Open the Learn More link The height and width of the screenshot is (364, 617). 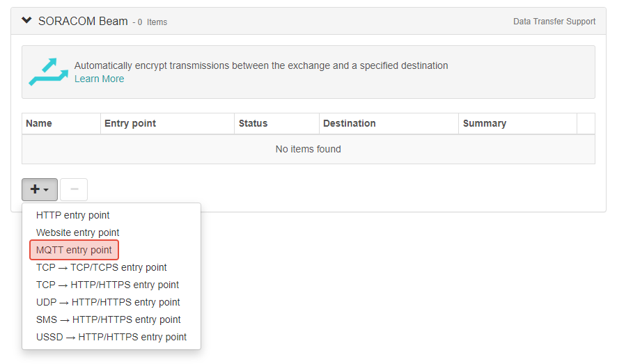coord(99,79)
